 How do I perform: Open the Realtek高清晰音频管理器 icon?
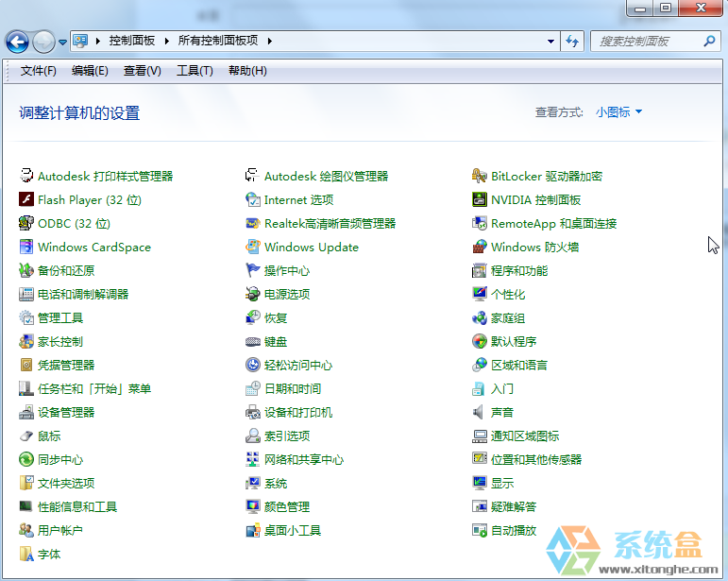point(252,223)
